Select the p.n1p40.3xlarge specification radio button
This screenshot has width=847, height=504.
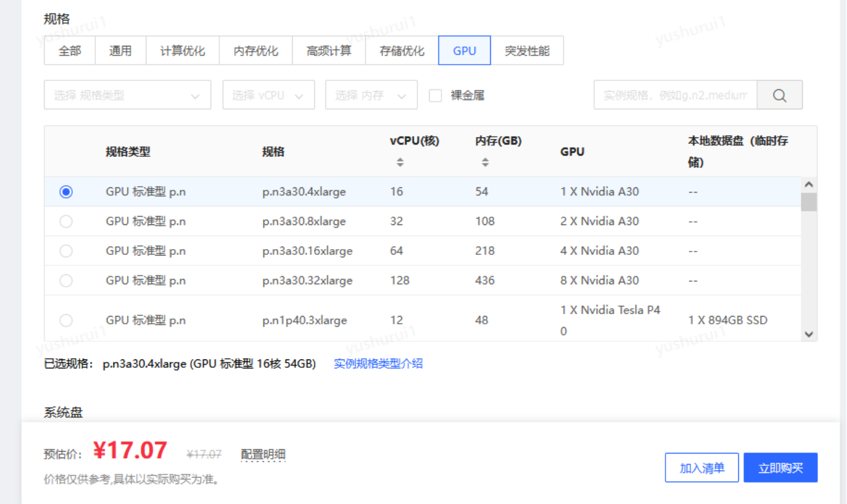[66, 320]
